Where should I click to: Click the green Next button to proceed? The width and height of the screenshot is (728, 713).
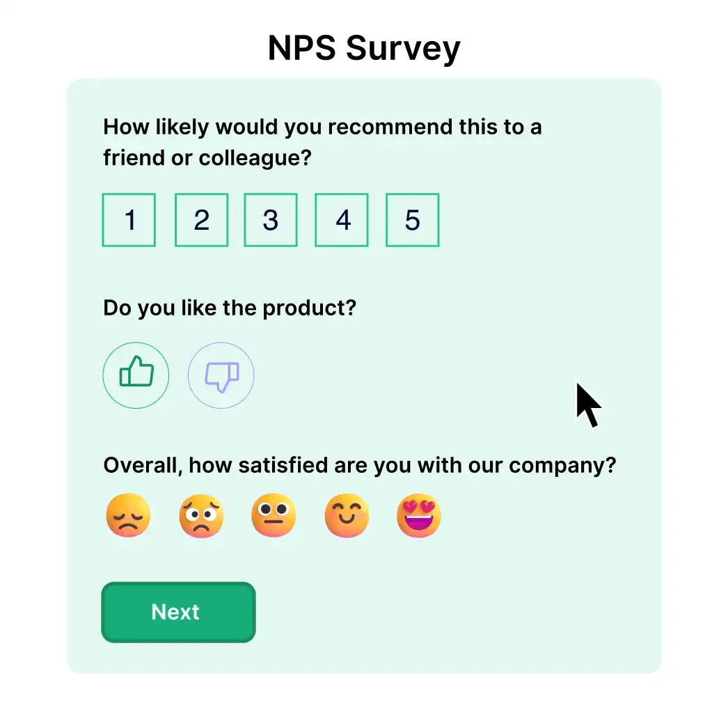point(177,612)
